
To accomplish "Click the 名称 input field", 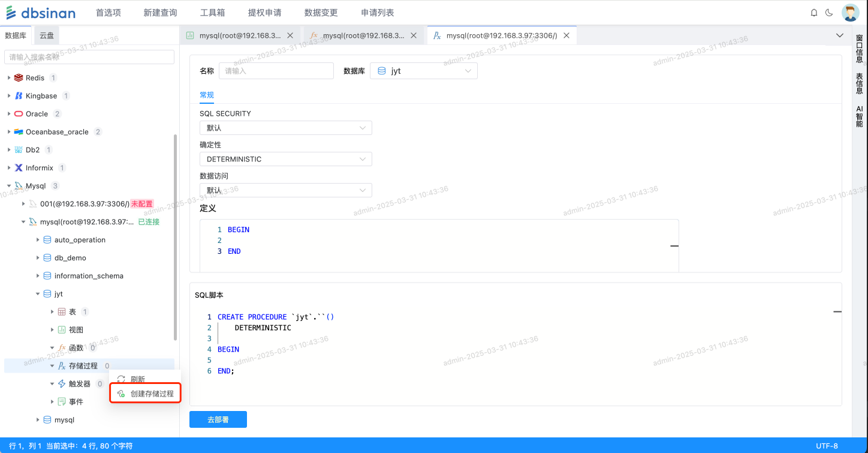I will [x=276, y=71].
